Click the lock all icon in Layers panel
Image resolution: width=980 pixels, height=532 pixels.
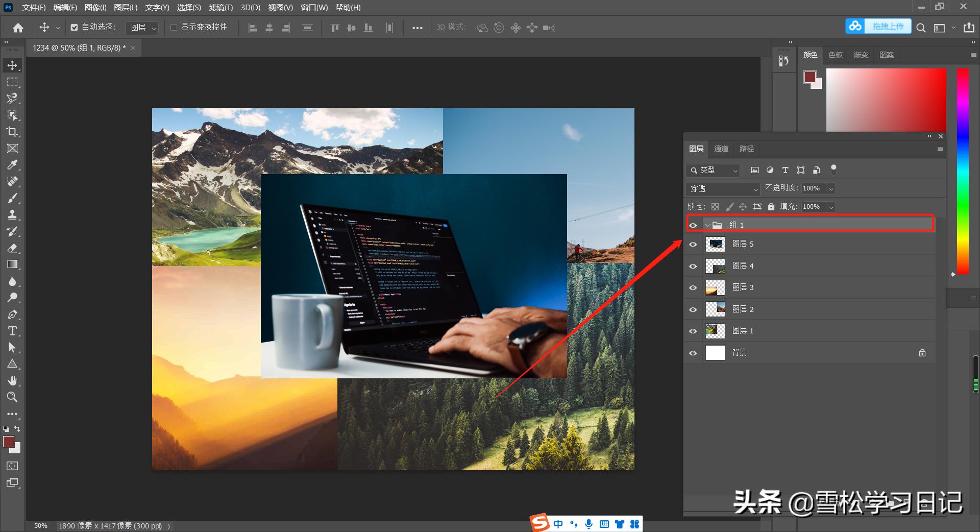(771, 207)
